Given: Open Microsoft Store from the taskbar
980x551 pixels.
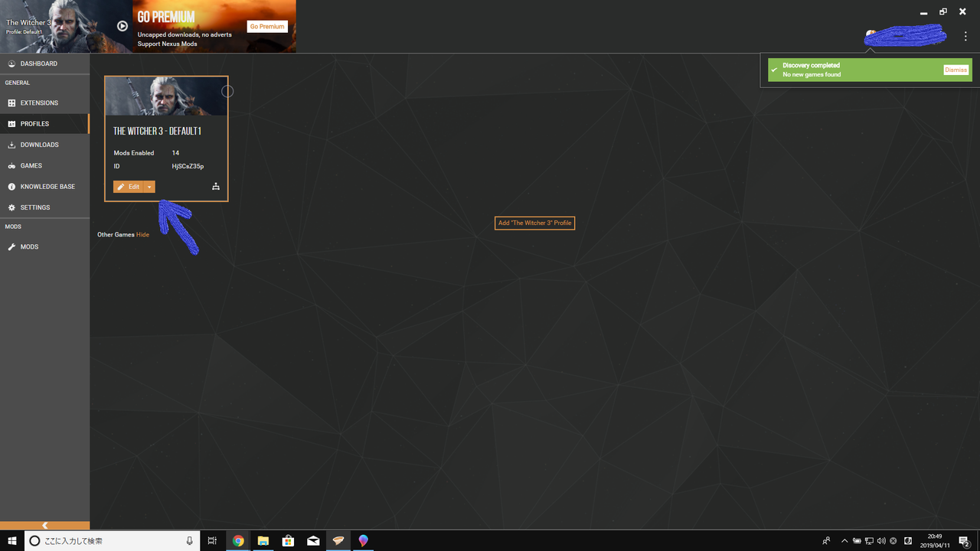Looking at the screenshot, I should (x=288, y=540).
